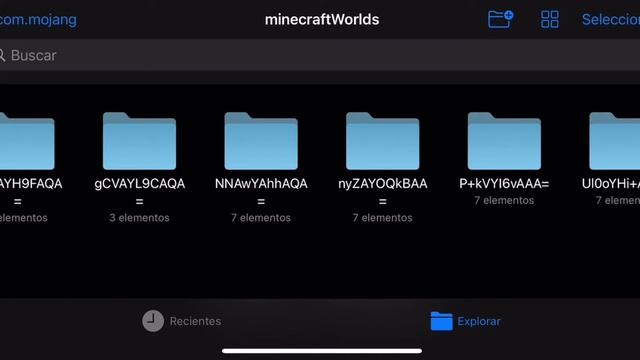This screenshot has width=640, height=360.
Task: Open the folder icon starting with UI0oYHi
Action: (615, 141)
